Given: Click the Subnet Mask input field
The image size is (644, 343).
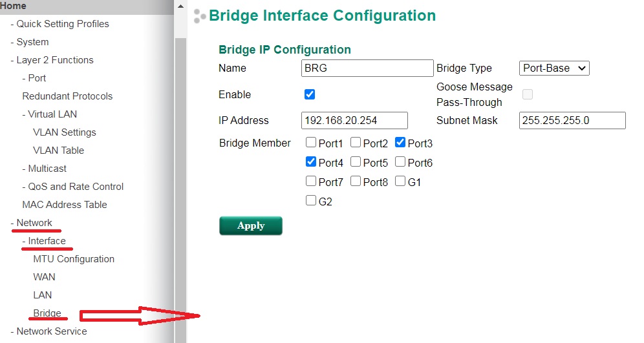Looking at the screenshot, I should 572,121.
